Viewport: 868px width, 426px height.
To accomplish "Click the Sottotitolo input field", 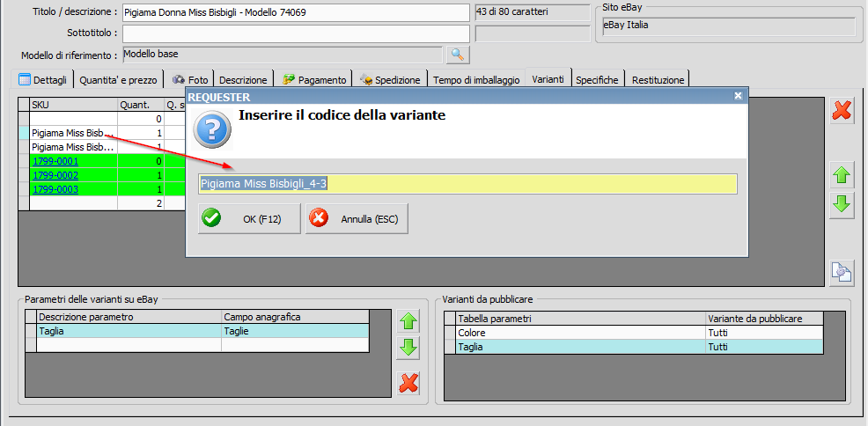I will pyautogui.click(x=296, y=33).
